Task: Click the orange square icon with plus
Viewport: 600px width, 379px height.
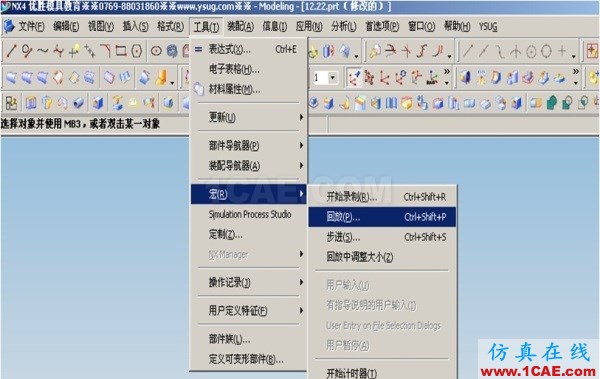Action: pos(592,51)
